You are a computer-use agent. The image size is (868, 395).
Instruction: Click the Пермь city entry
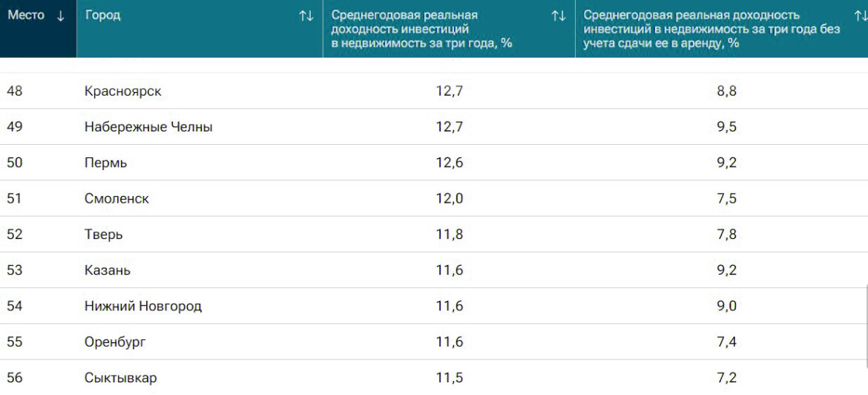[x=106, y=163]
